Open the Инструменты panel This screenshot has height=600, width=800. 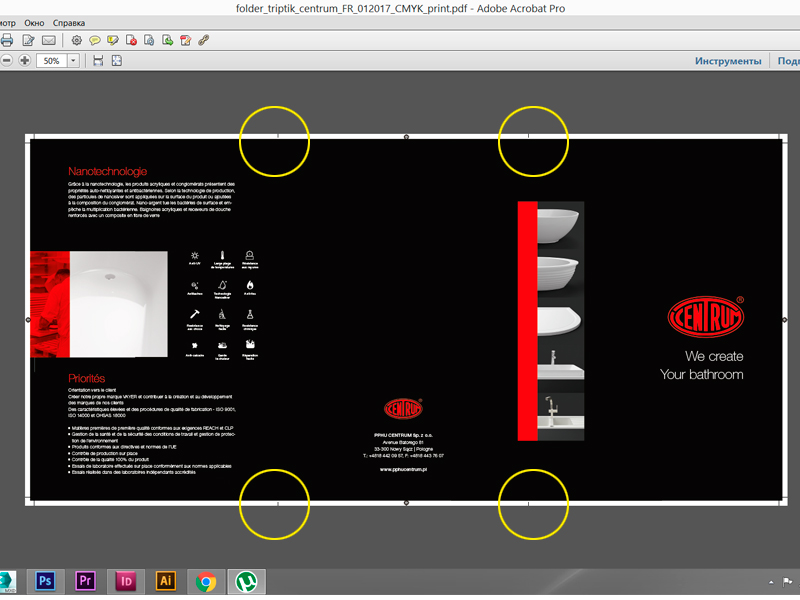(x=728, y=61)
